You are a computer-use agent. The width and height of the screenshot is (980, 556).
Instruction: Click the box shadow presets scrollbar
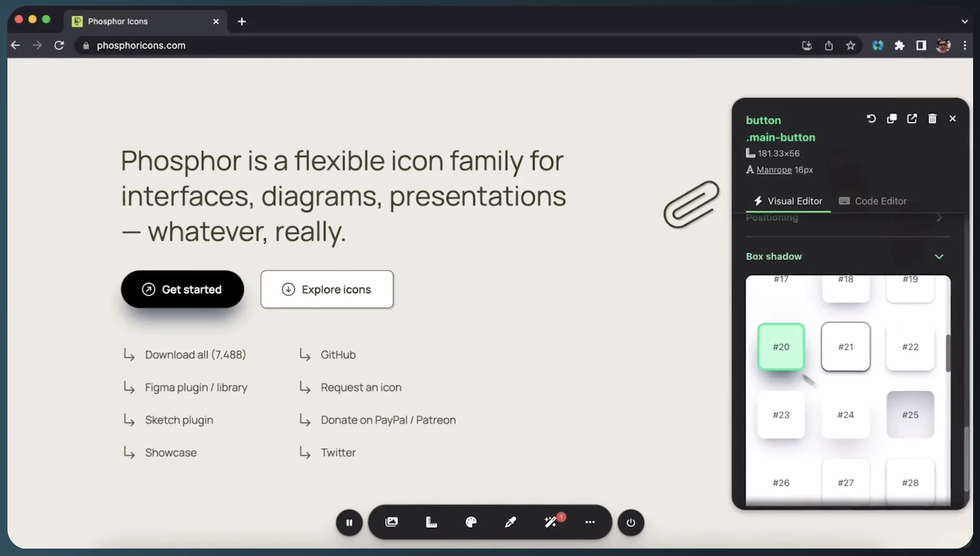(948, 353)
